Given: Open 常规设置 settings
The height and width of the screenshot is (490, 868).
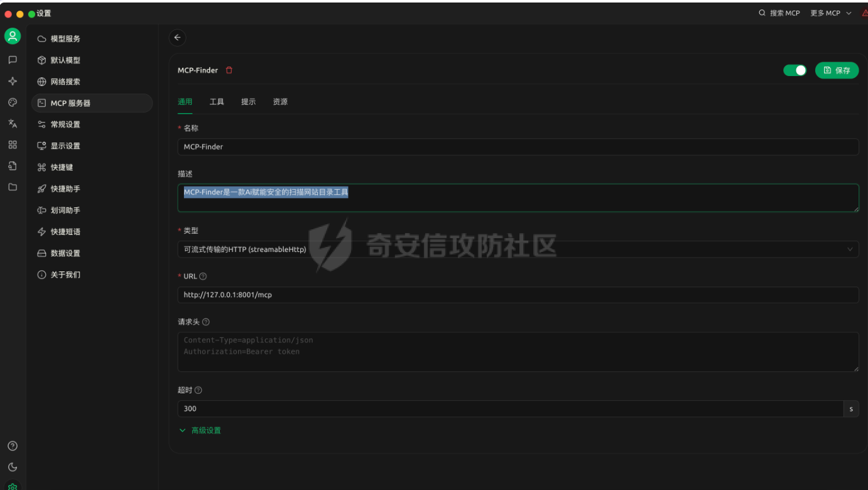Looking at the screenshot, I should (92, 124).
